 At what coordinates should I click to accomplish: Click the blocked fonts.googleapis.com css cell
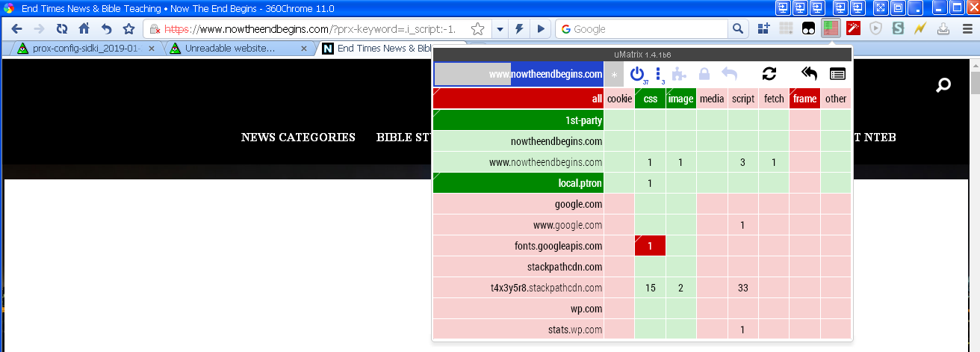650,246
